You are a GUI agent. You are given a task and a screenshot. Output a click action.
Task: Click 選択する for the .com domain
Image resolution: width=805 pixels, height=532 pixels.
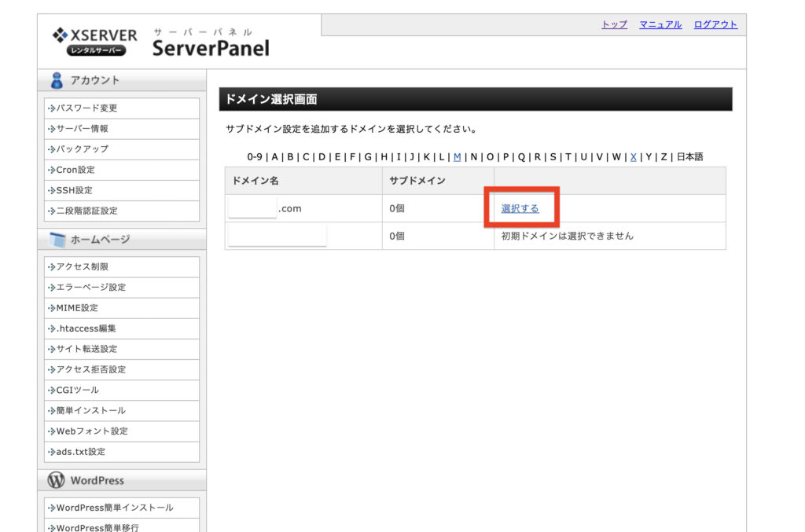point(520,208)
